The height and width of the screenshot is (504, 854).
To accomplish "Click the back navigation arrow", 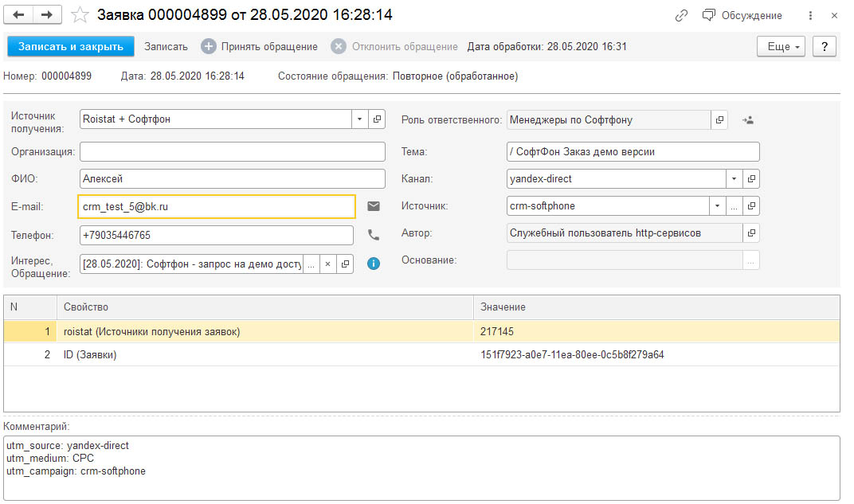I will point(20,15).
